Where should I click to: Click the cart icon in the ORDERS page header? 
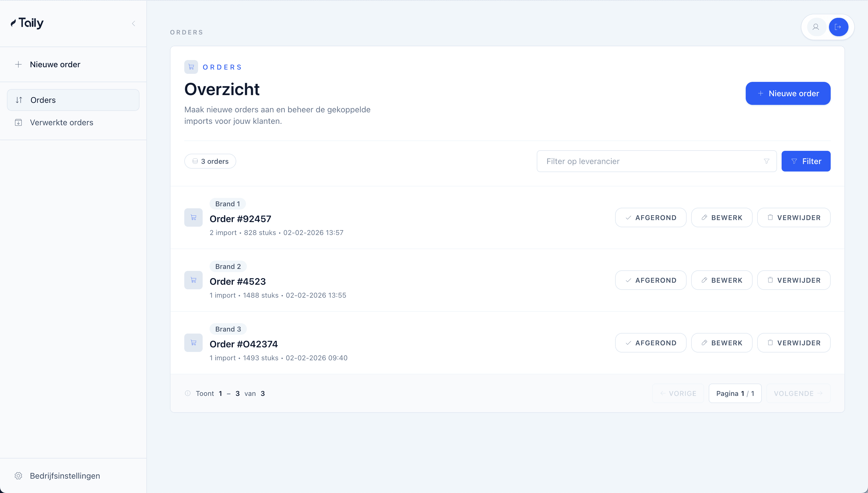pyautogui.click(x=191, y=67)
